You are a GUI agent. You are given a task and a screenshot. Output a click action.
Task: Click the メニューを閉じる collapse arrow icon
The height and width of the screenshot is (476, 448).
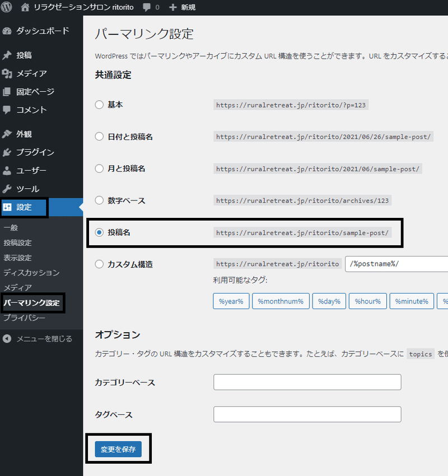(7, 339)
